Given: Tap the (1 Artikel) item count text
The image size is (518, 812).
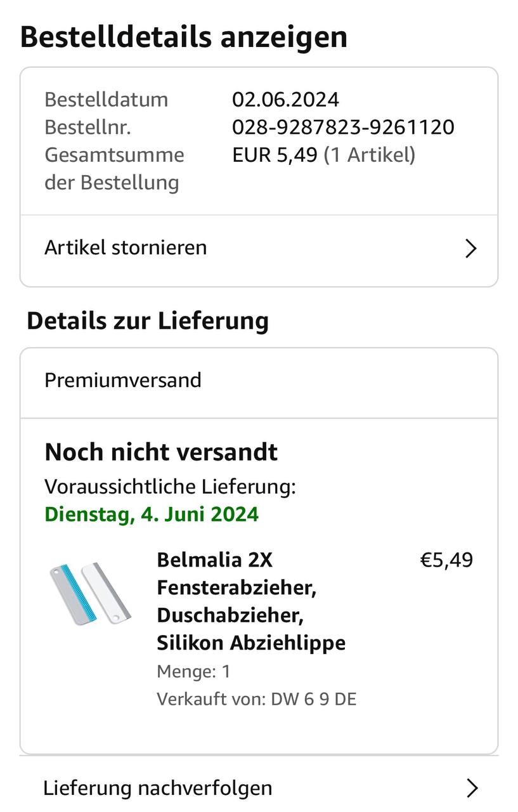Looking at the screenshot, I should [369, 155].
